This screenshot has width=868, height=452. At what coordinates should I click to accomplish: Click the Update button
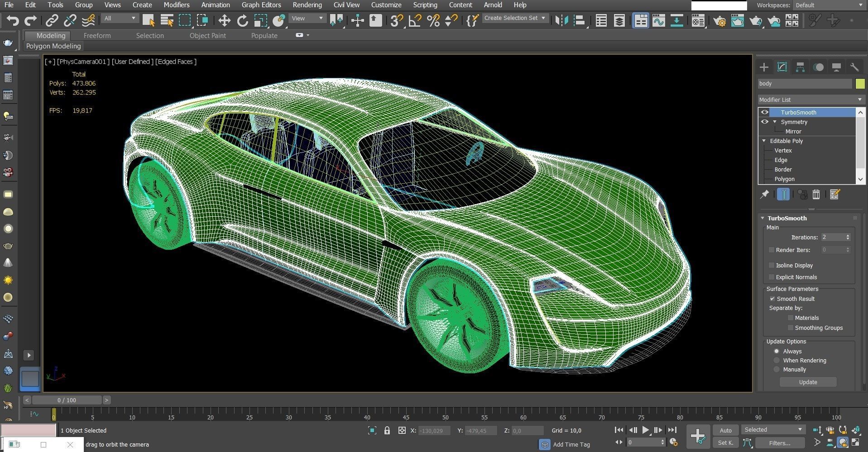(808, 382)
